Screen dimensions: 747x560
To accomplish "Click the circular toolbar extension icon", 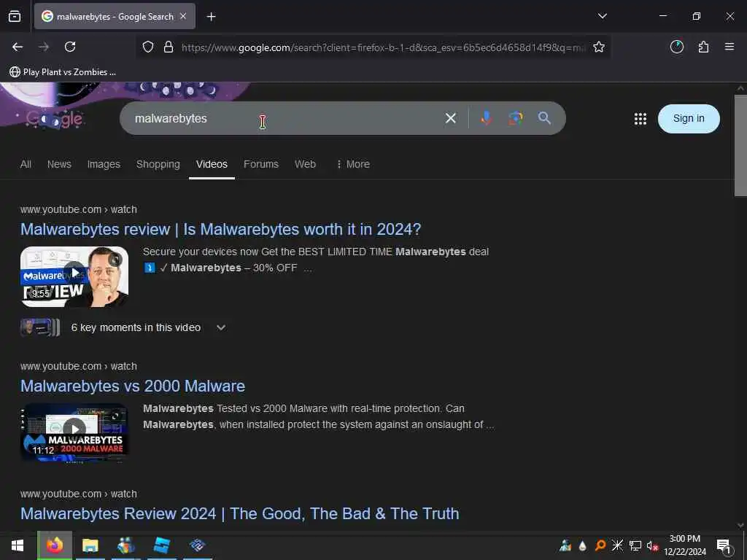I will pyautogui.click(x=676, y=47).
